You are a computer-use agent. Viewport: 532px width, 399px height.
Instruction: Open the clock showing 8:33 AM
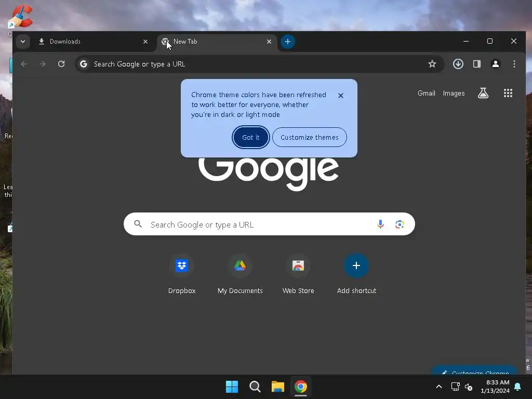click(495, 387)
